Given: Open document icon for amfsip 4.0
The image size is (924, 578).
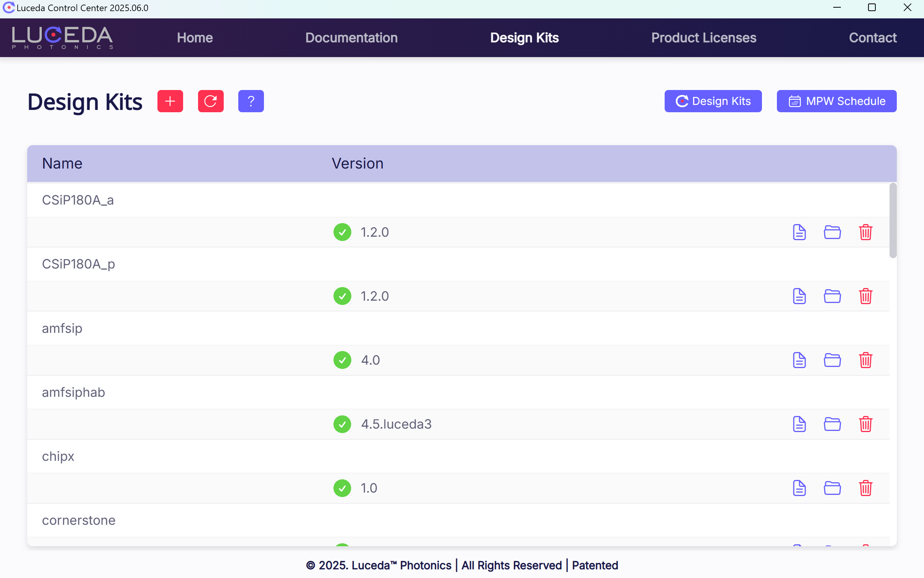Looking at the screenshot, I should click(799, 360).
